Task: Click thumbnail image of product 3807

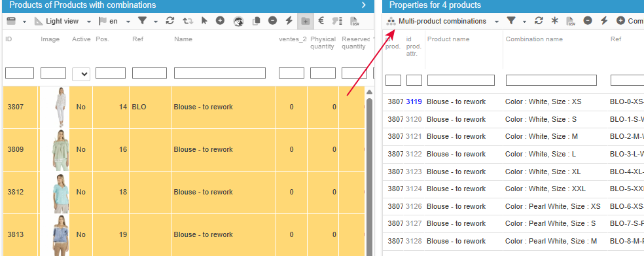Action: pyautogui.click(x=60, y=107)
